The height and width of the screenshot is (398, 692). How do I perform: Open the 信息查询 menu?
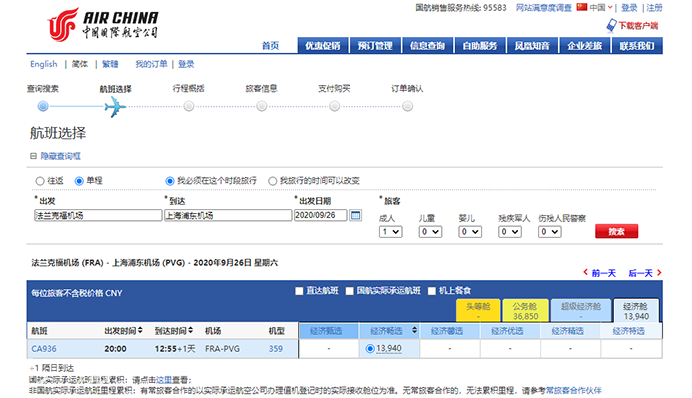coord(428,45)
